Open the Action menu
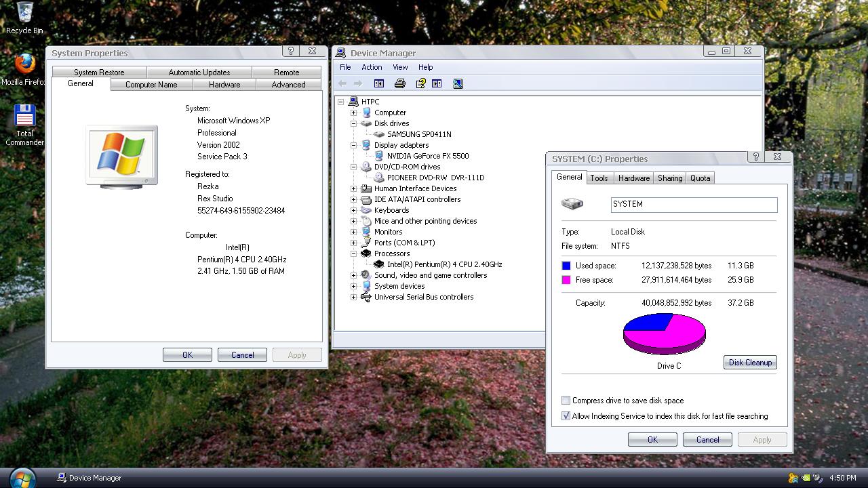Image resolution: width=868 pixels, height=488 pixels. click(372, 67)
